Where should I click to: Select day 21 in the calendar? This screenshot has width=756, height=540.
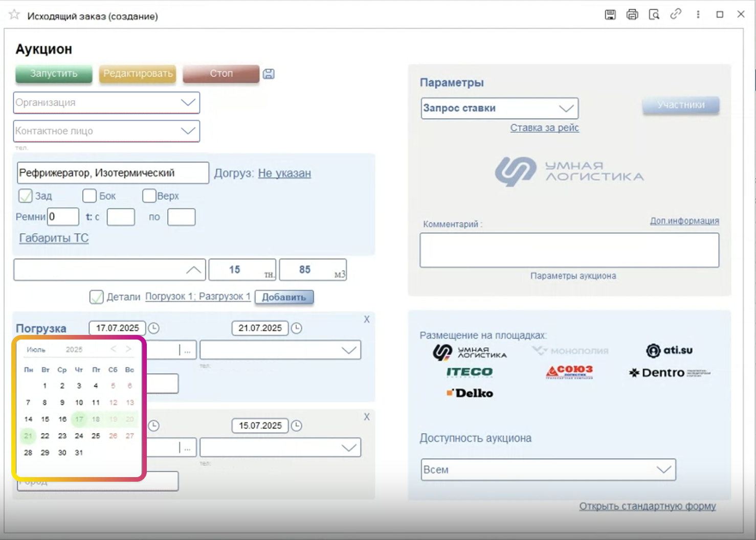(x=28, y=436)
